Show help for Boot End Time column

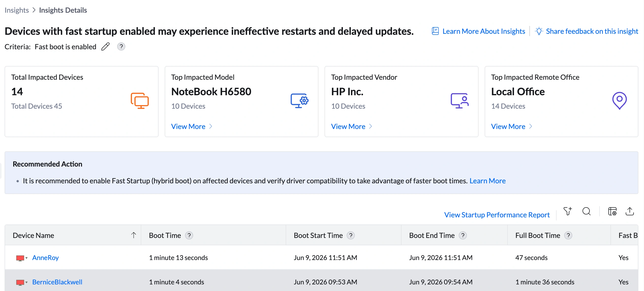(463, 235)
